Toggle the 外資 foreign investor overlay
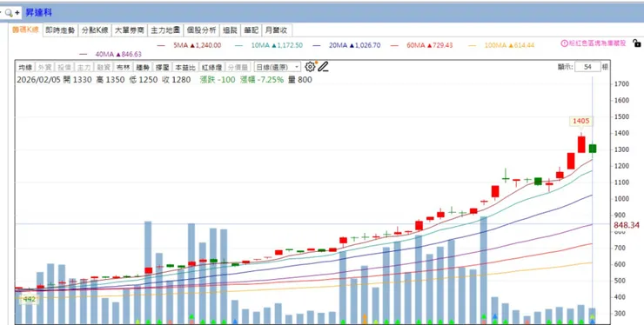The image size is (644, 325). pos(44,67)
